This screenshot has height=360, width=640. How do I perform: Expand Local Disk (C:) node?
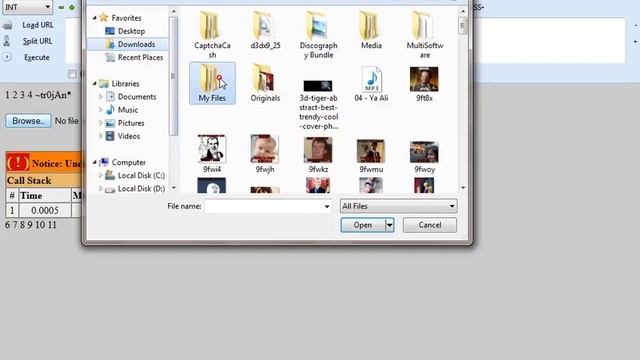(x=101, y=176)
